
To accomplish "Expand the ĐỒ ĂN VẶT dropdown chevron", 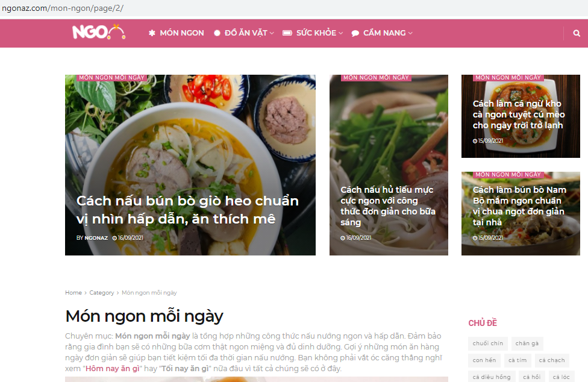I will [272, 33].
